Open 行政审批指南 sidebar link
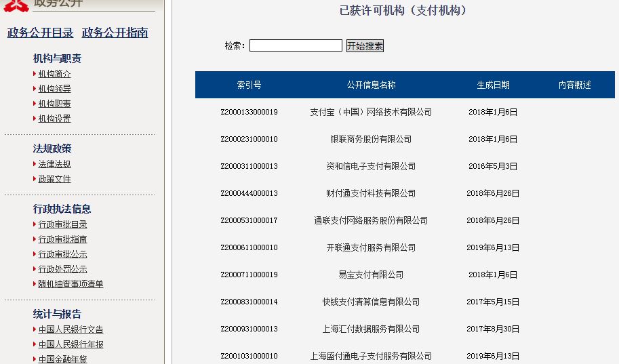 pyautogui.click(x=62, y=239)
